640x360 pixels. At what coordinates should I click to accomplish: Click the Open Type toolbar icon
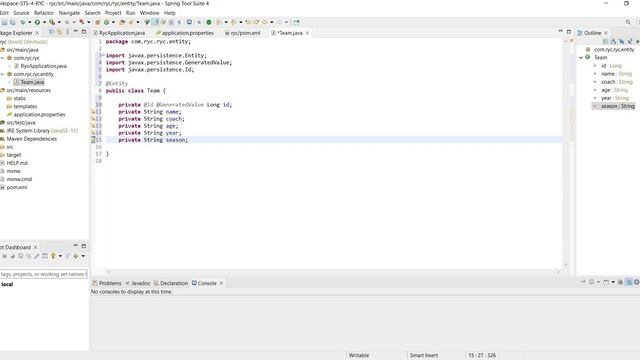(122, 22)
